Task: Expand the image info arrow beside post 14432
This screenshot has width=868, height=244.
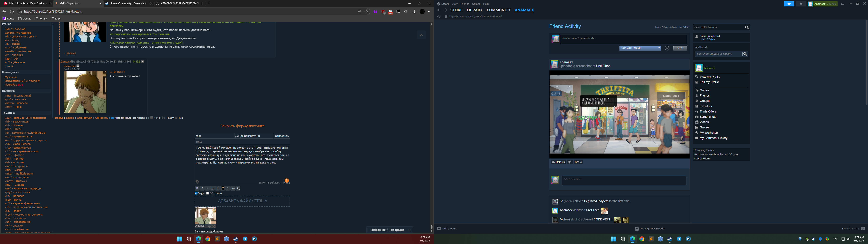Action: tap(143, 62)
